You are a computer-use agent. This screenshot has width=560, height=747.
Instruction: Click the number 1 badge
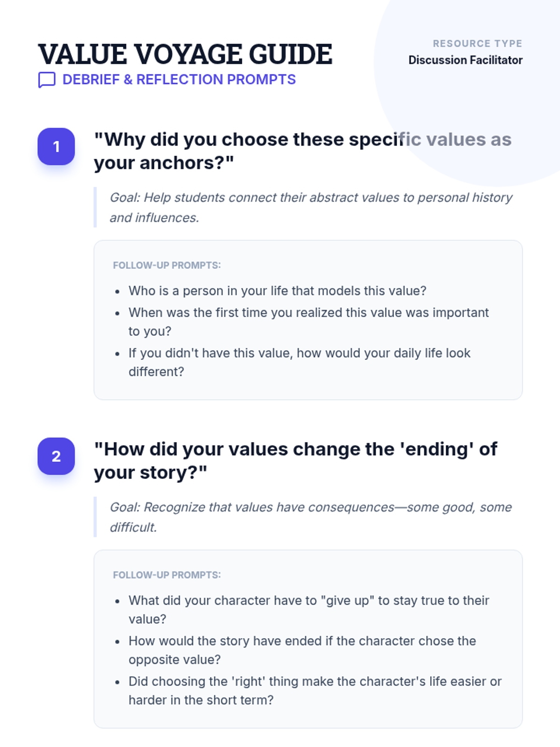tap(56, 147)
